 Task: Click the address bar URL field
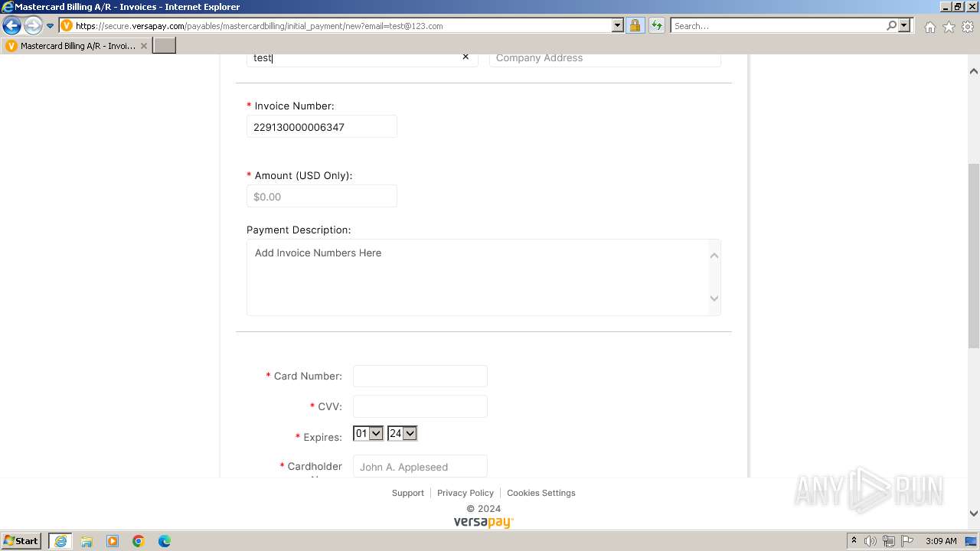pos(341,26)
